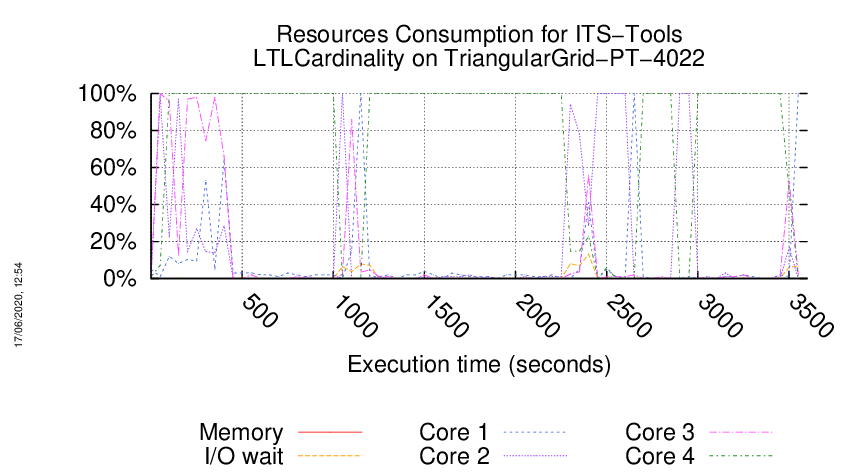Click the 20% y-axis label
Viewport: 850px width, 475px height.
coord(113,241)
